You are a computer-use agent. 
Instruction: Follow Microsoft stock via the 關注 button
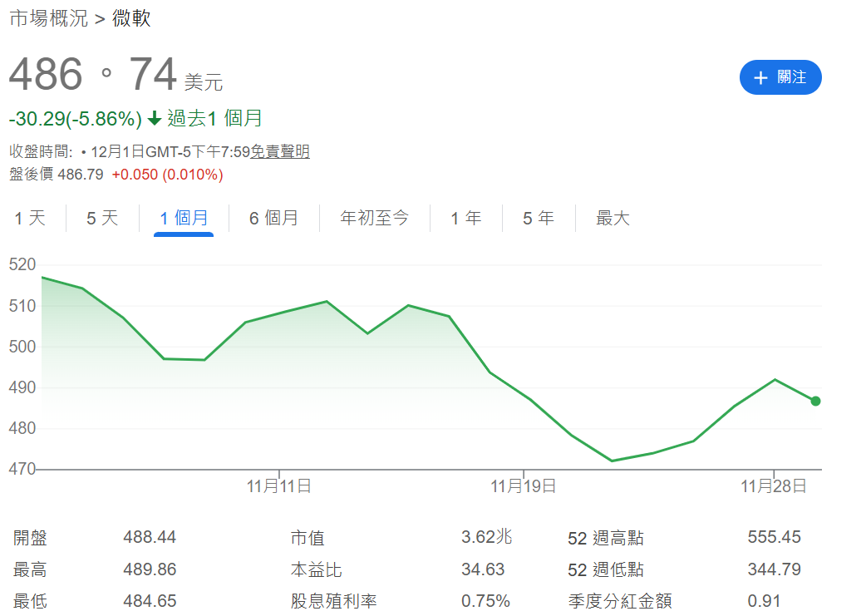click(x=780, y=77)
